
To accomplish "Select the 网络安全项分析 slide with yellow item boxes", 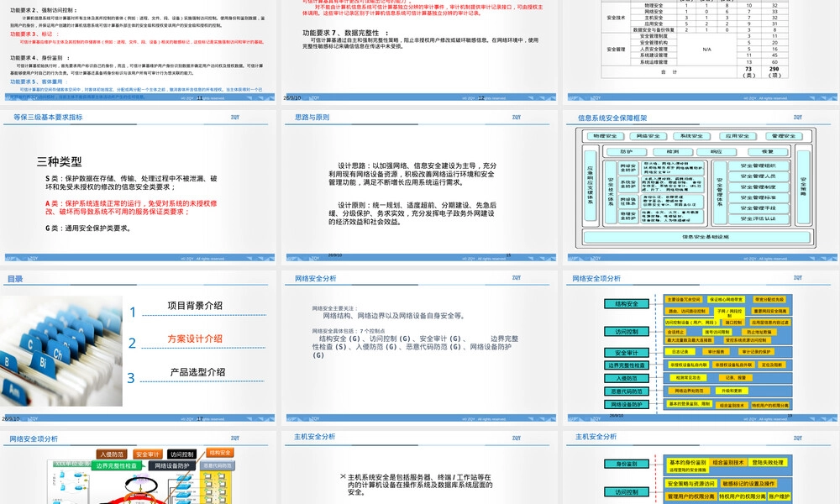I will (x=701, y=347).
